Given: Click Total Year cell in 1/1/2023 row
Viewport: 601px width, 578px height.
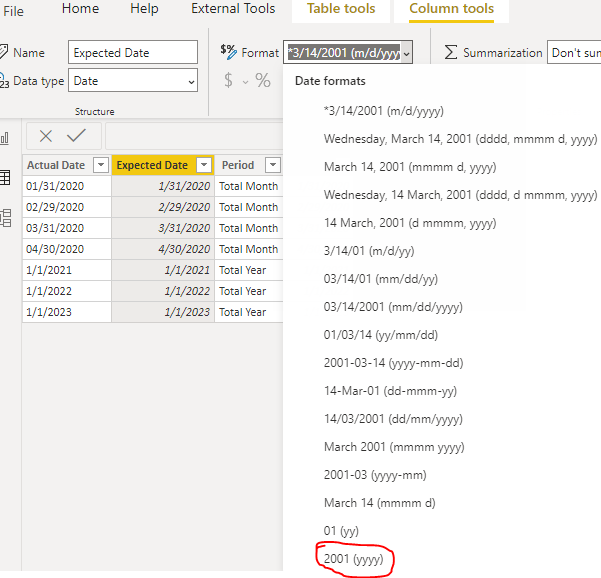Looking at the screenshot, I should (x=249, y=312).
